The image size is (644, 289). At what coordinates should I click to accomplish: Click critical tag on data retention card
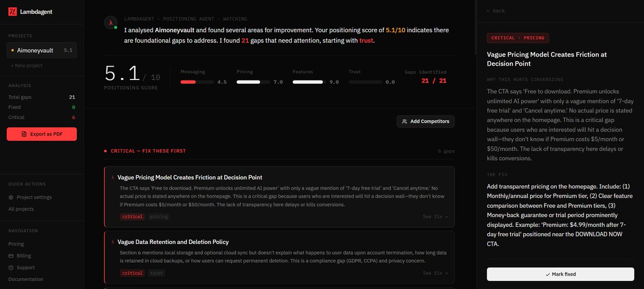132,273
